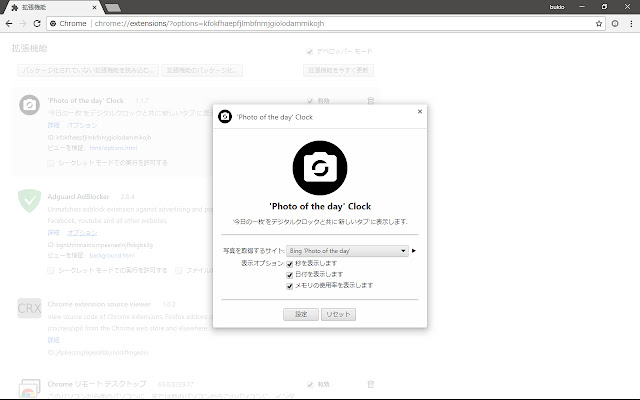This screenshot has width=640, height=400.
Task: Click the リセット button
Action: pyautogui.click(x=338, y=314)
